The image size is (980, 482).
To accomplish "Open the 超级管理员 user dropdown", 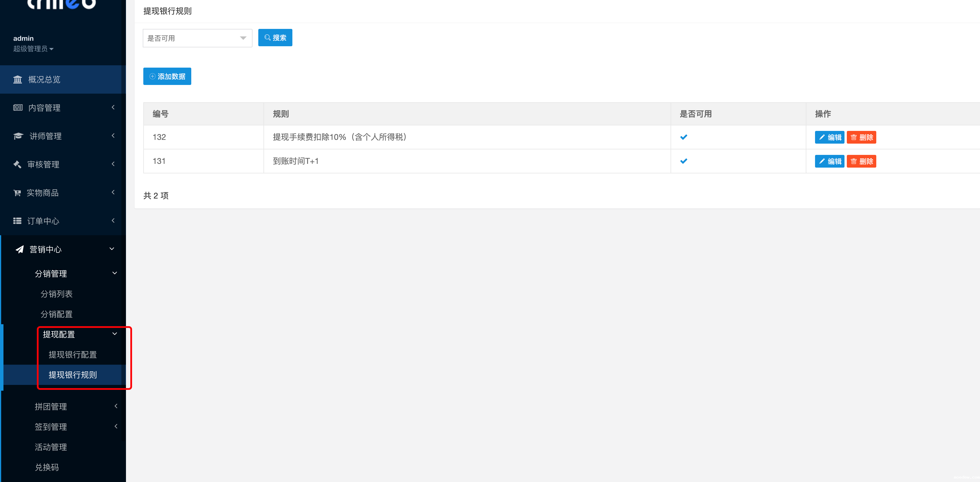I will (33, 49).
